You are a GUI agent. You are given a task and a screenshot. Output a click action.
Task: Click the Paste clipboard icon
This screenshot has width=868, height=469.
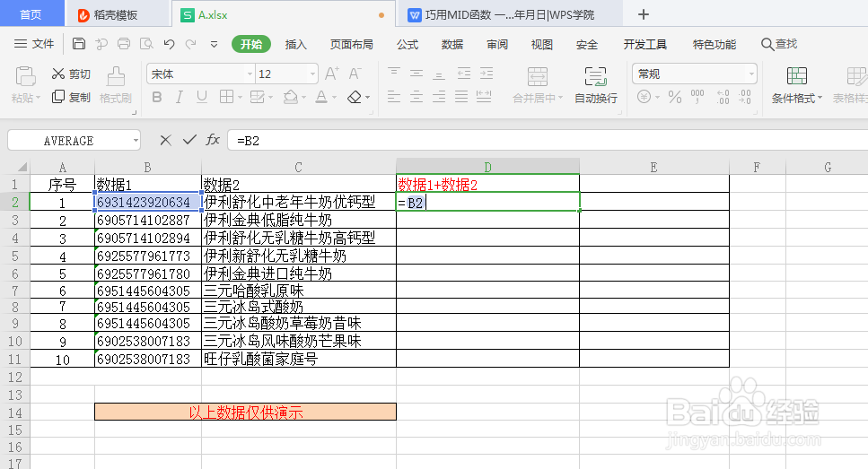point(25,76)
